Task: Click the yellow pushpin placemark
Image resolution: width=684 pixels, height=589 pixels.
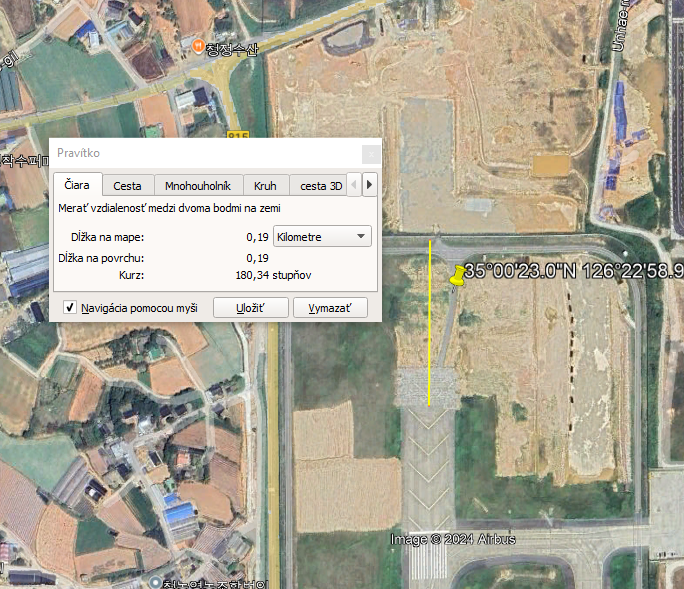Action: (458, 276)
